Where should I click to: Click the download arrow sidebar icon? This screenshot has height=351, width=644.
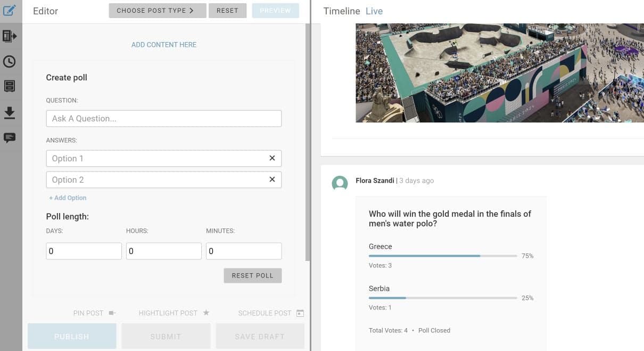pyautogui.click(x=10, y=112)
